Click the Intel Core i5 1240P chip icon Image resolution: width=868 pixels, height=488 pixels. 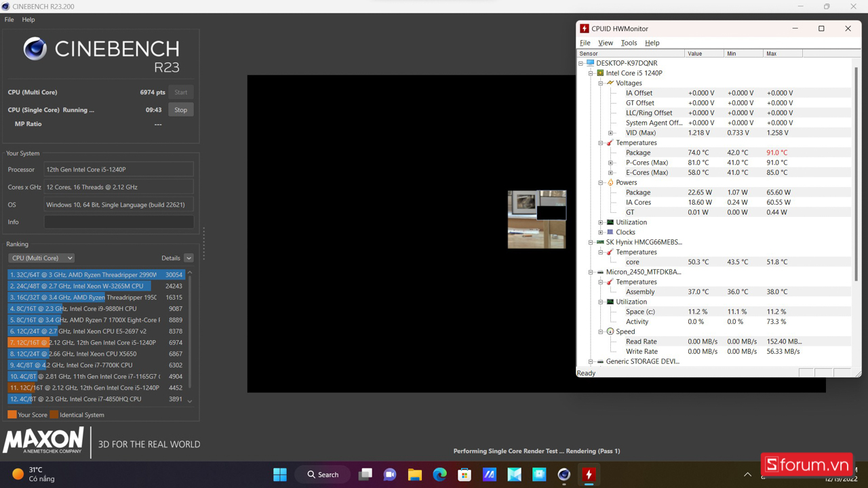point(600,73)
